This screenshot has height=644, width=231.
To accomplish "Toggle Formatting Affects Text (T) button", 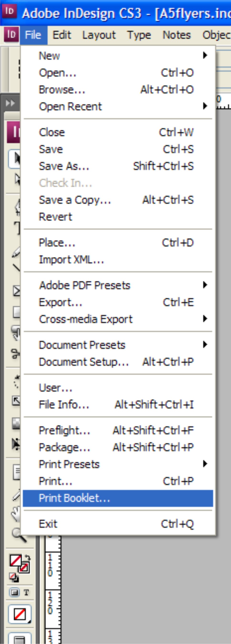I will pyautogui.click(x=26, y=592).
